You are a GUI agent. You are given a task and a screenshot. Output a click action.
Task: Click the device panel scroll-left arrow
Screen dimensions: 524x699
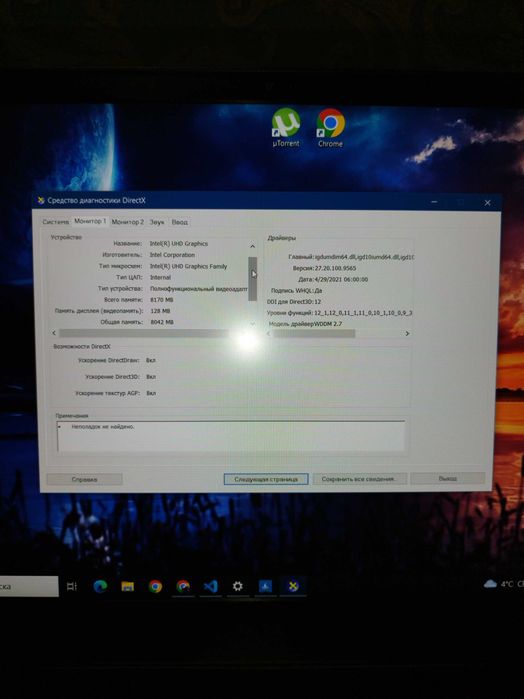(x=54, y=333)
